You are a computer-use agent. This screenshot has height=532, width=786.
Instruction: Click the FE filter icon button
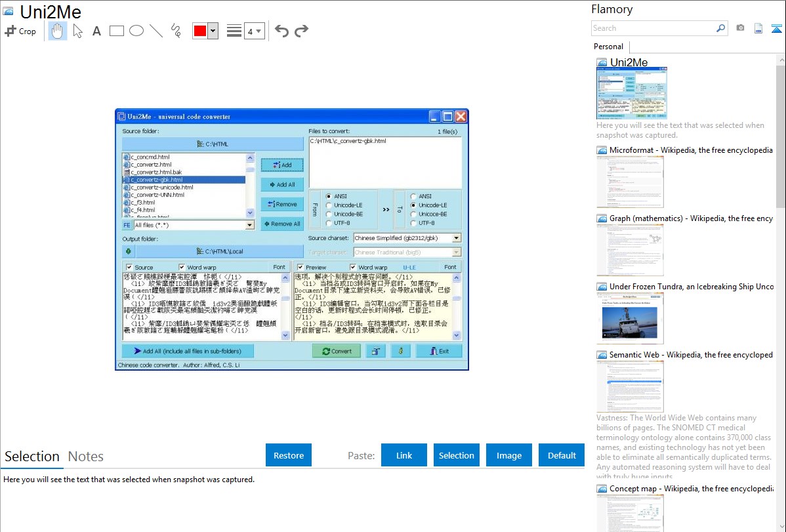point(127,225)
